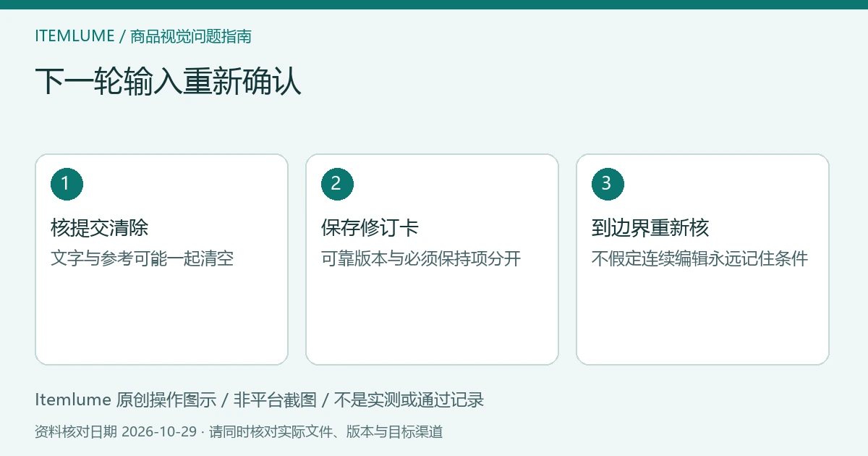
Task: Click the card title 核提交清除
Action: [100, 228]
